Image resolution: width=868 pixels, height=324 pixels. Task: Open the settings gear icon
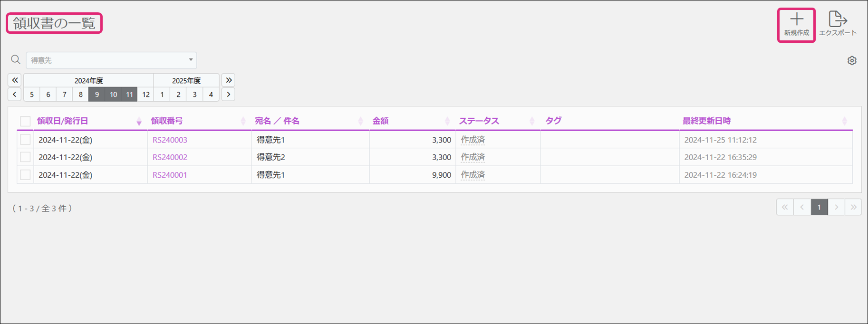[852, 61]
